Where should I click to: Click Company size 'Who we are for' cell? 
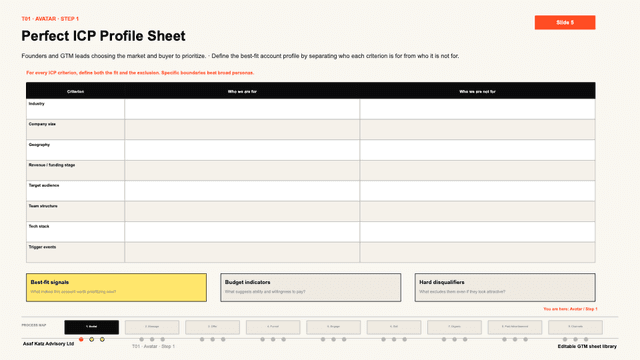click(242, 129)
